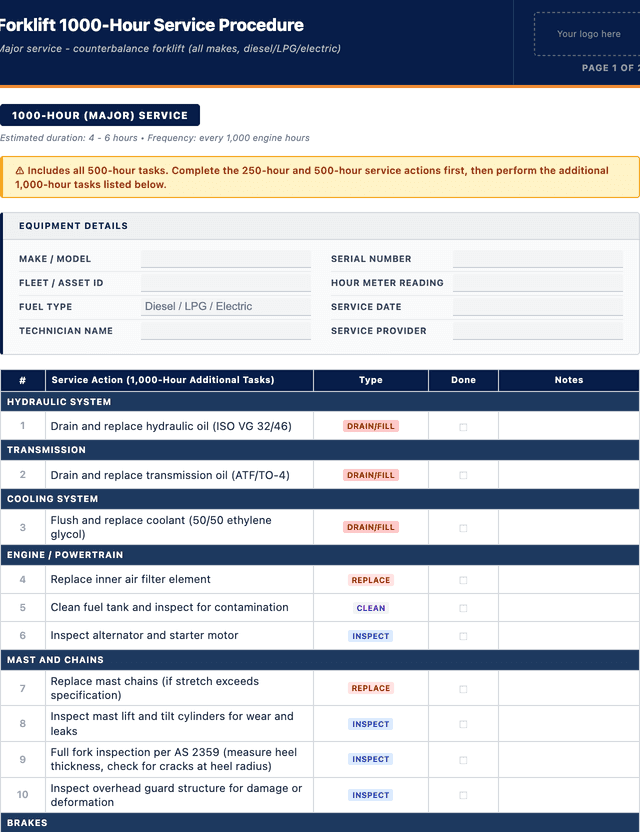Click the Type column header
The image size is (640, 832).
point(371,380)
